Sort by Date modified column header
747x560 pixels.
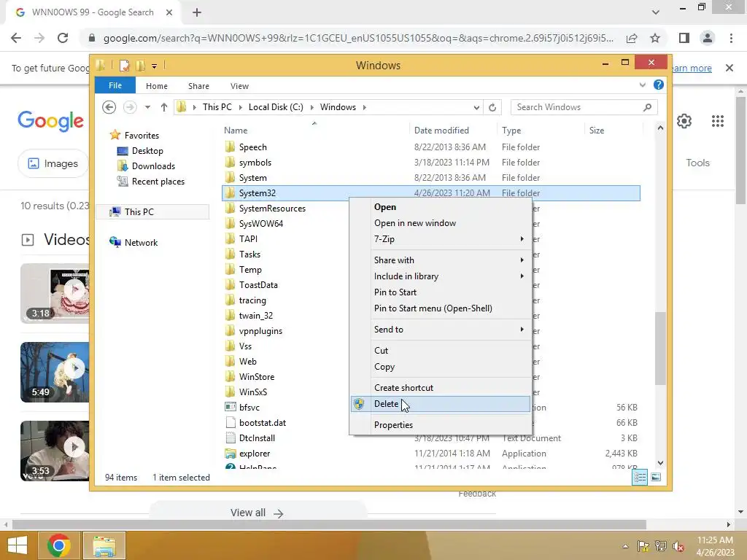pos(441,130)
